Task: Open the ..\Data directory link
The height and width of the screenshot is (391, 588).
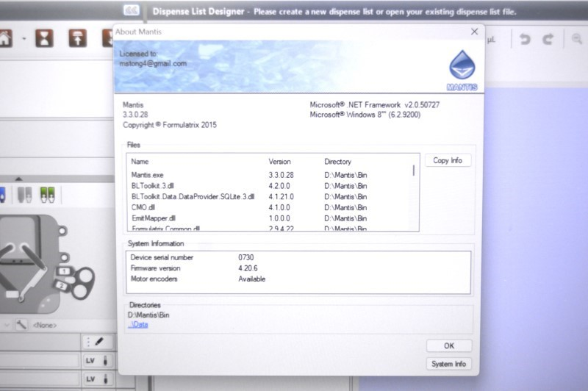Action: coord(138,325)
